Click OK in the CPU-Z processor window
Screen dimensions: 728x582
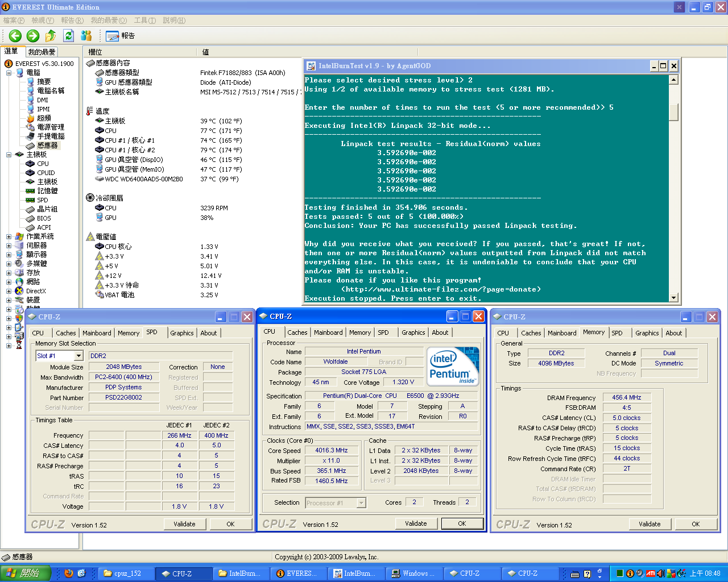(x=462, y=523)
